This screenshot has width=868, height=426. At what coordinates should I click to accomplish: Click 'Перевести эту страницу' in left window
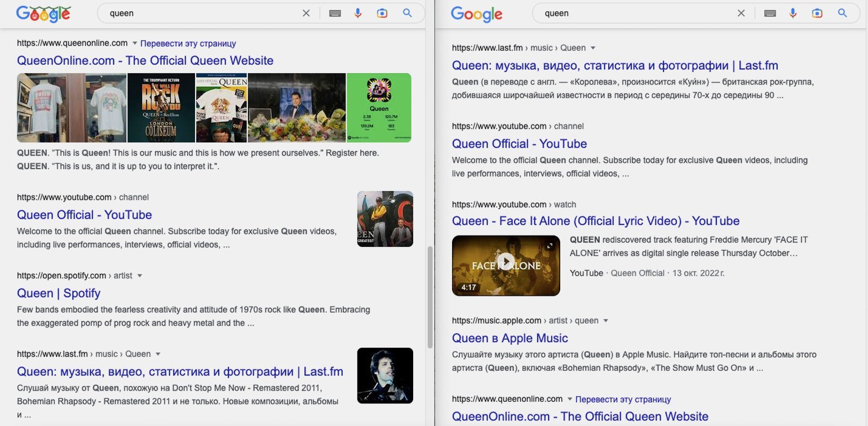click(188, 43)
